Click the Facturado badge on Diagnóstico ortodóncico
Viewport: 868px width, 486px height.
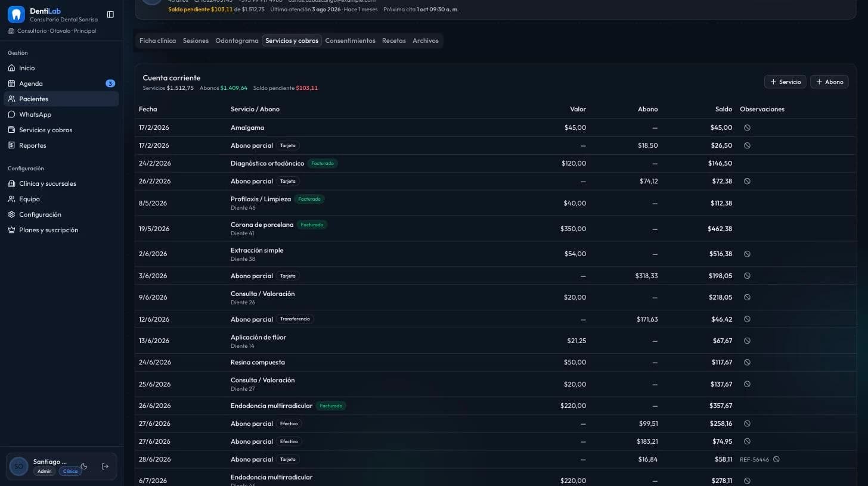tap(323, 163)
